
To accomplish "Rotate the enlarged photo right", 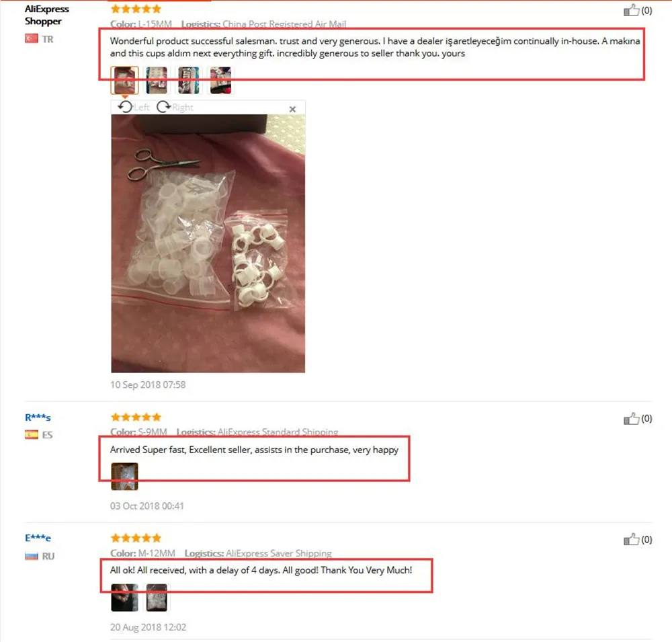I will coord(175,107).
